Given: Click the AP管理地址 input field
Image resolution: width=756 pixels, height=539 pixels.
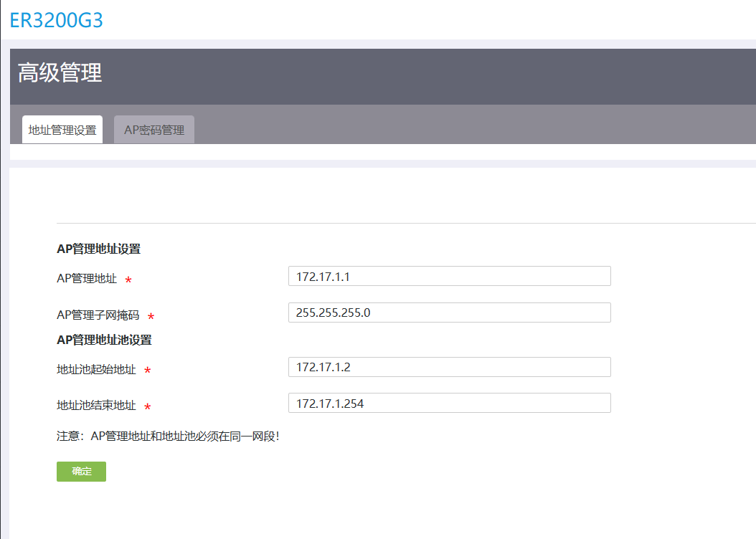Looking at the screenshot, I should (x=449, y=276).
